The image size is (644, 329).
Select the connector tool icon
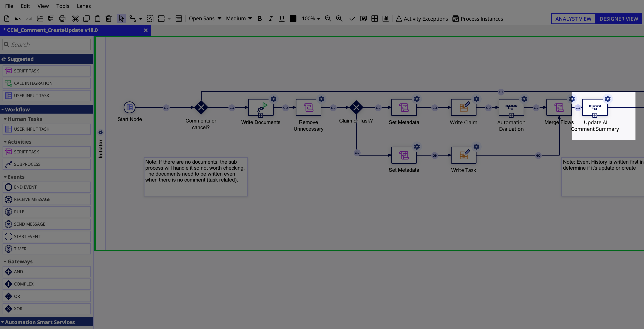pyautogui.click(x=133, y=19)
